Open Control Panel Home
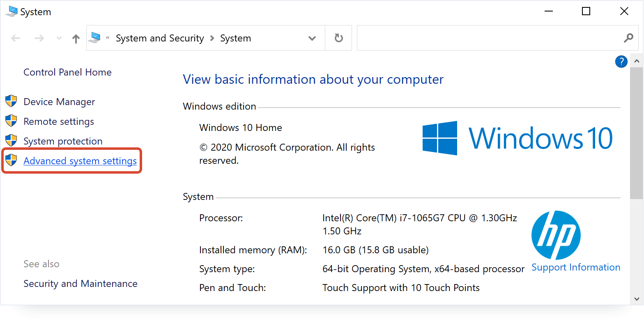The height and width of the screenshot is (321, 644). coord(67,72)
